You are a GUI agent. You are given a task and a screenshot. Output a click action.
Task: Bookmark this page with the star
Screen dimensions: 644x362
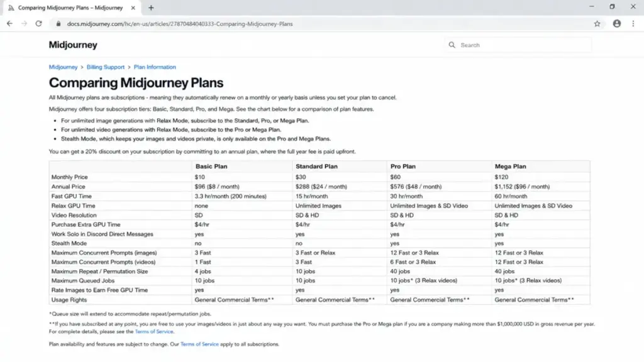click(x=597, y=24)
